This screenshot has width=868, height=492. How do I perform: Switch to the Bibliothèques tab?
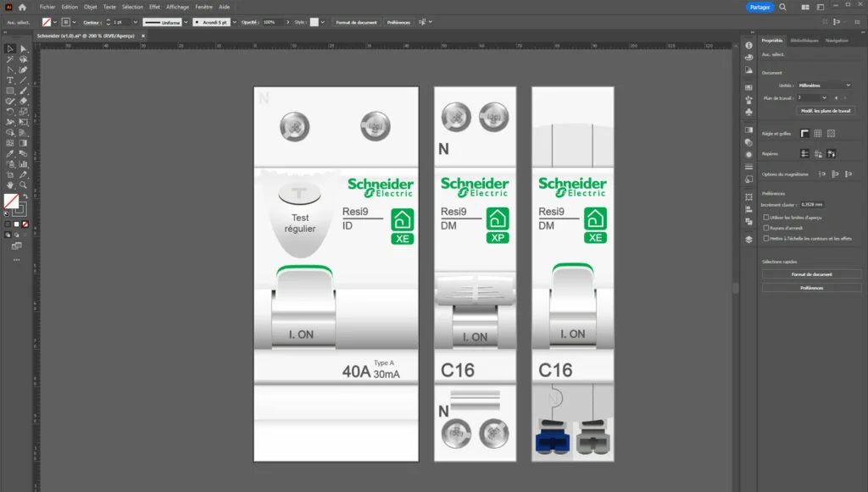coord(804,41)
